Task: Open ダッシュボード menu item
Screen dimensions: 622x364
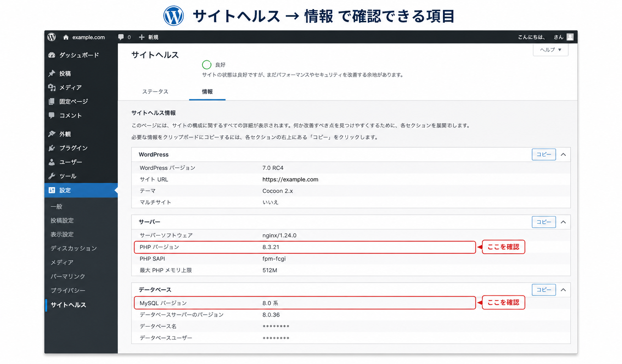Action: (x=81, y=55)
